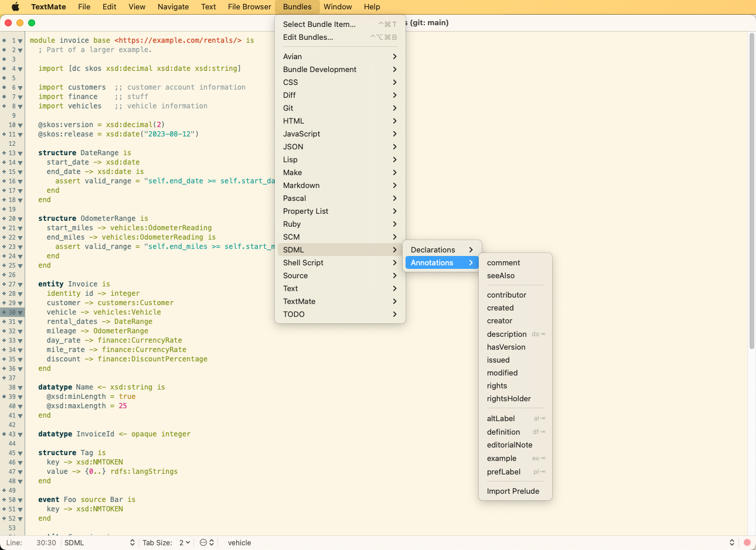Click the editor vertical scrollbar
This screenshot has width=756, height=550.
(x=751, y=190)
